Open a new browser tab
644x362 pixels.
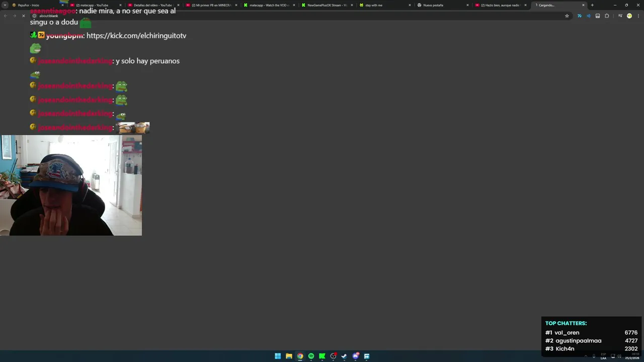tap(592, 5)
